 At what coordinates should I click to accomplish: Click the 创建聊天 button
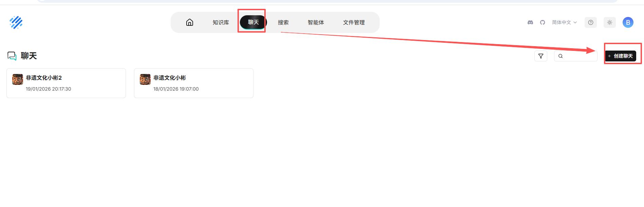[x=621, y=56]
